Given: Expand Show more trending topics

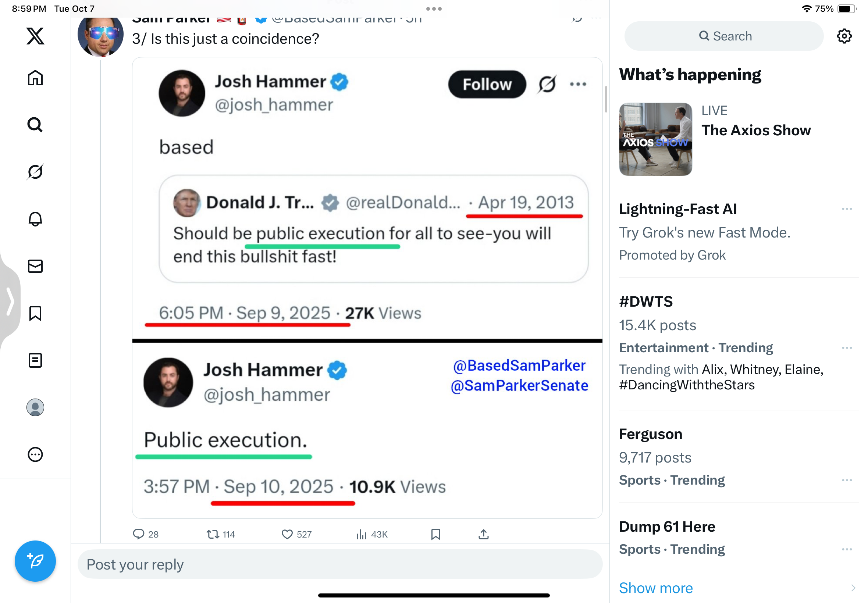Looking at the screenshot, I should click(x=656, y=588).
